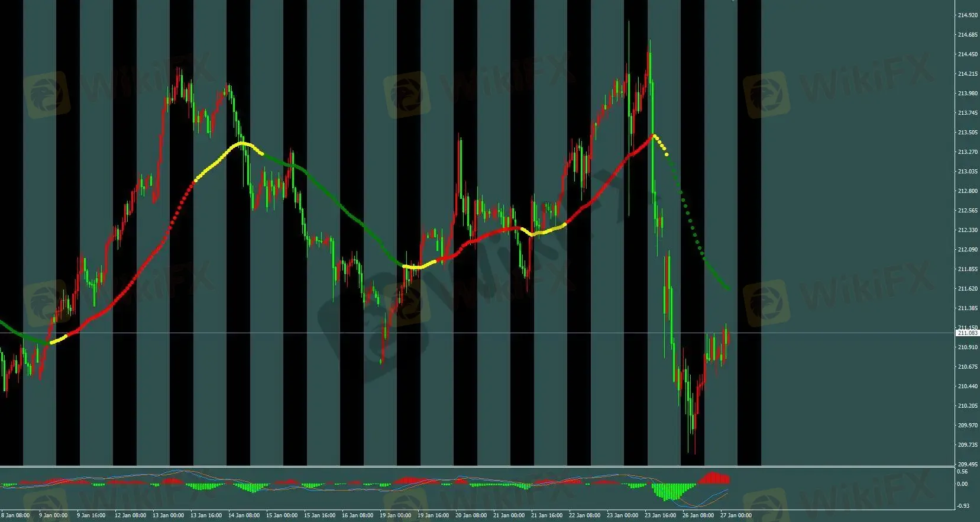The image size is (980, 522).
Task: Click the 210.205 price axis label
Action: coord(968,406)
